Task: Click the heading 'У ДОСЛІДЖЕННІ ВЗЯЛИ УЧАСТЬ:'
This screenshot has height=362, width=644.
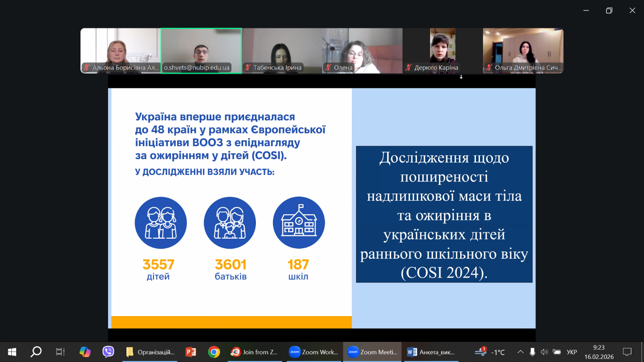Action: [x=205, y=172]
